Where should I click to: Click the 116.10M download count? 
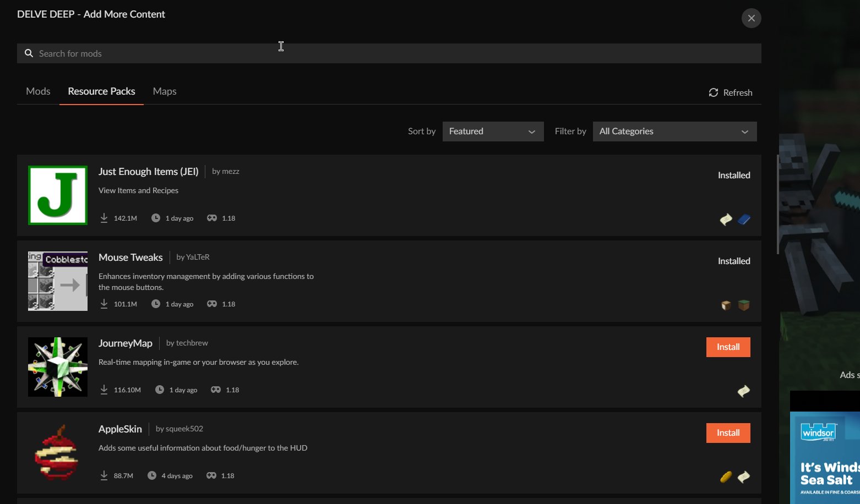coord(127,390)
